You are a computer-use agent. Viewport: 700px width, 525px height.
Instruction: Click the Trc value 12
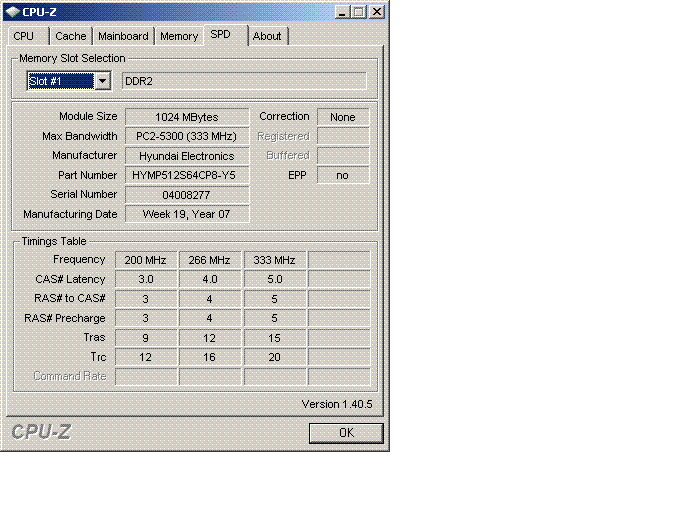[146, 357]
